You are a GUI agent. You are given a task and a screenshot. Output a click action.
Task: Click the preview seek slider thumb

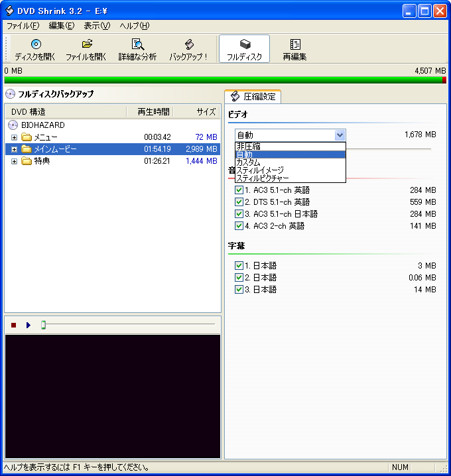coord(43,325)
